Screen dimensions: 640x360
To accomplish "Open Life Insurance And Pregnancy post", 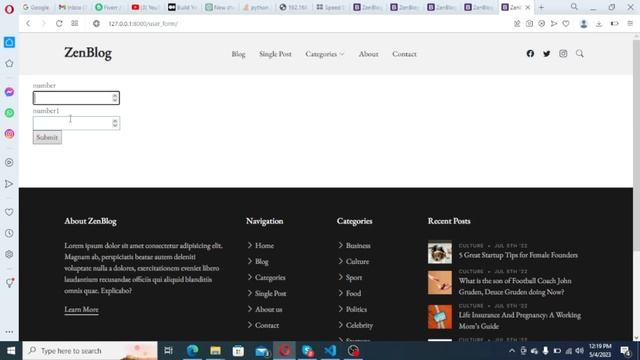I will pyautogui.click(x=520, y=320).
